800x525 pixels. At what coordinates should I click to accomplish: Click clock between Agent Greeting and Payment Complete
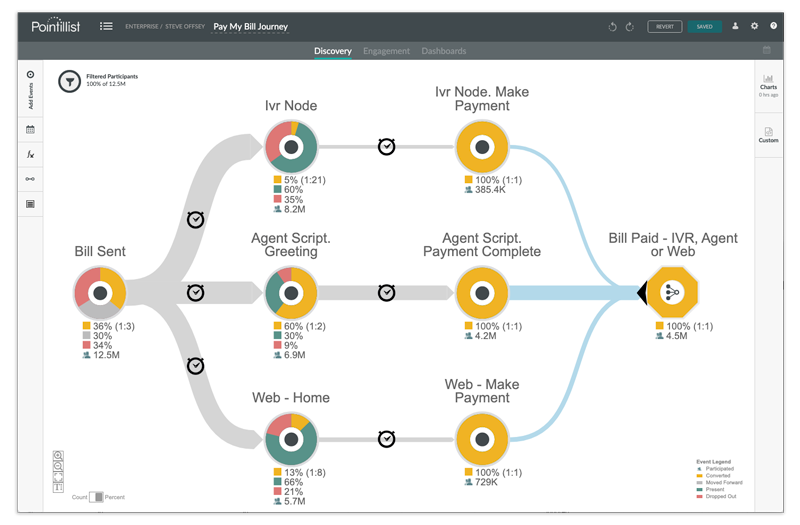[x=387, y=292]
